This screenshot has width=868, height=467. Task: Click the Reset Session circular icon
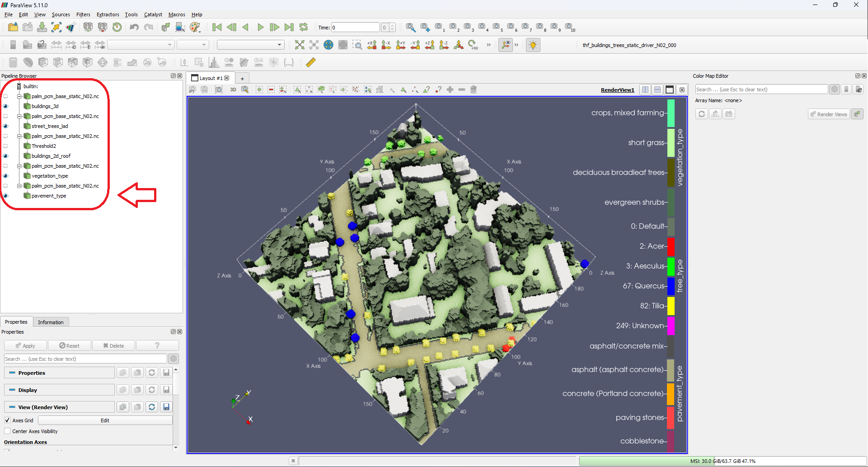[117, 27]
